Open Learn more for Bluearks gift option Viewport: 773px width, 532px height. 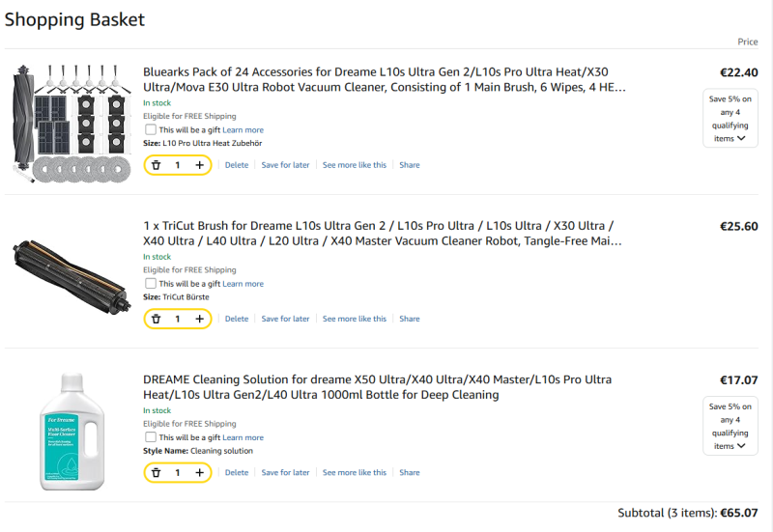(243, 130)
